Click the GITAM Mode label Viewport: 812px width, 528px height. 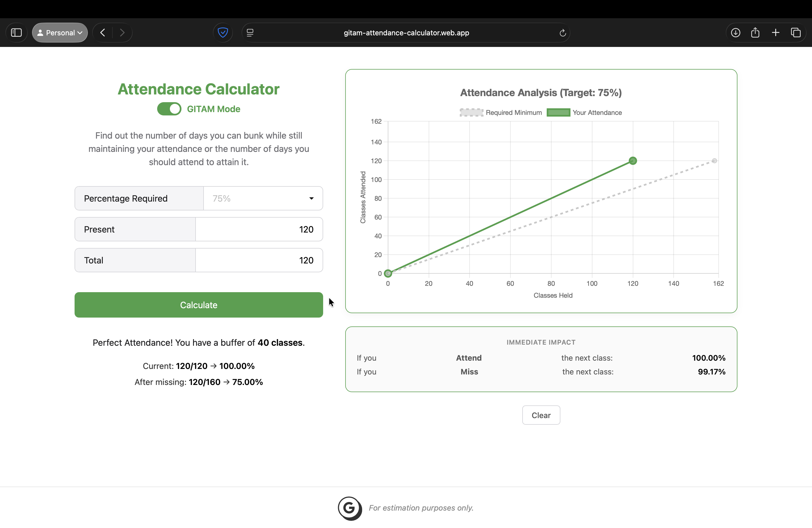pos(213,109)
